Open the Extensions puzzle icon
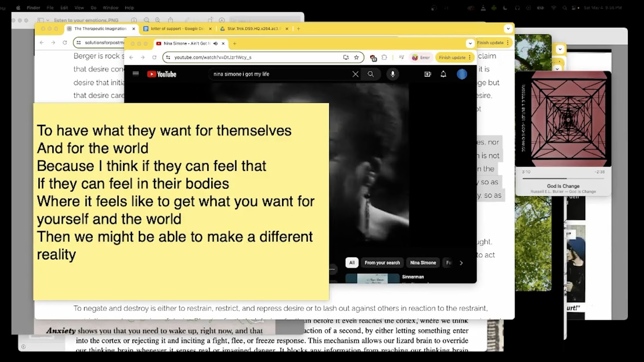This screenshot has width=644, height=362. tap(384, 58)
